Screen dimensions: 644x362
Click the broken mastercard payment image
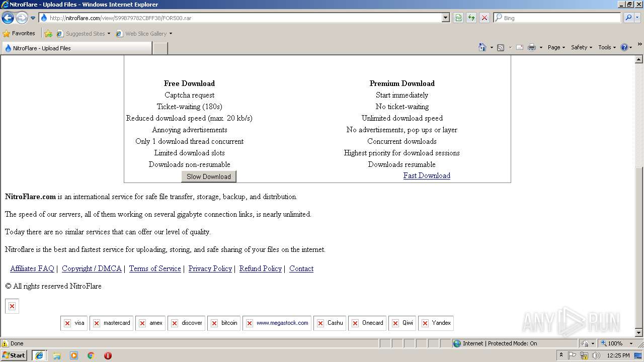111,323
